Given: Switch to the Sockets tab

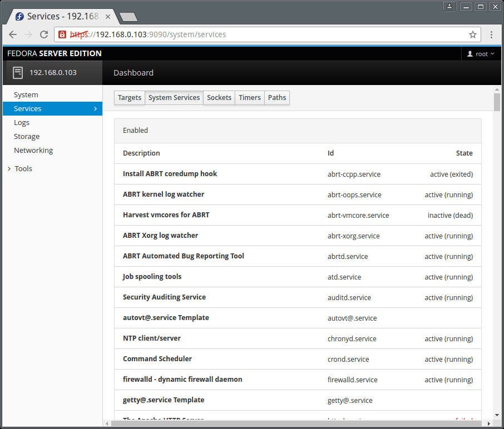Looking at the screenshot, I should point(219,98).
